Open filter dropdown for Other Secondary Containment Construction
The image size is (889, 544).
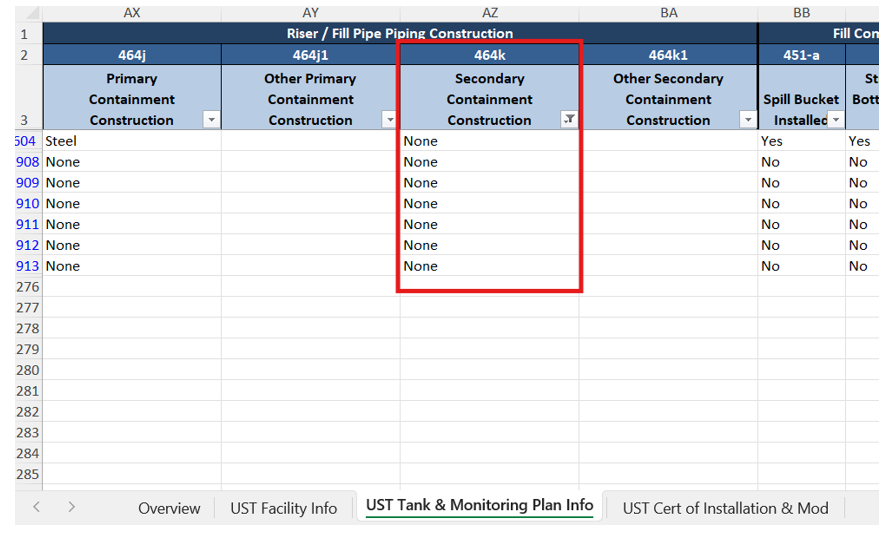click(748, 120)
